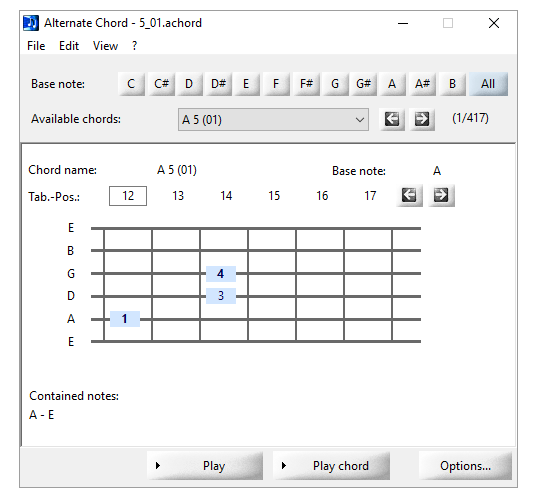This screenshot has width=545, height=497.
Task: Click finger 1 marker on A string
Action: tap(125, 319)
